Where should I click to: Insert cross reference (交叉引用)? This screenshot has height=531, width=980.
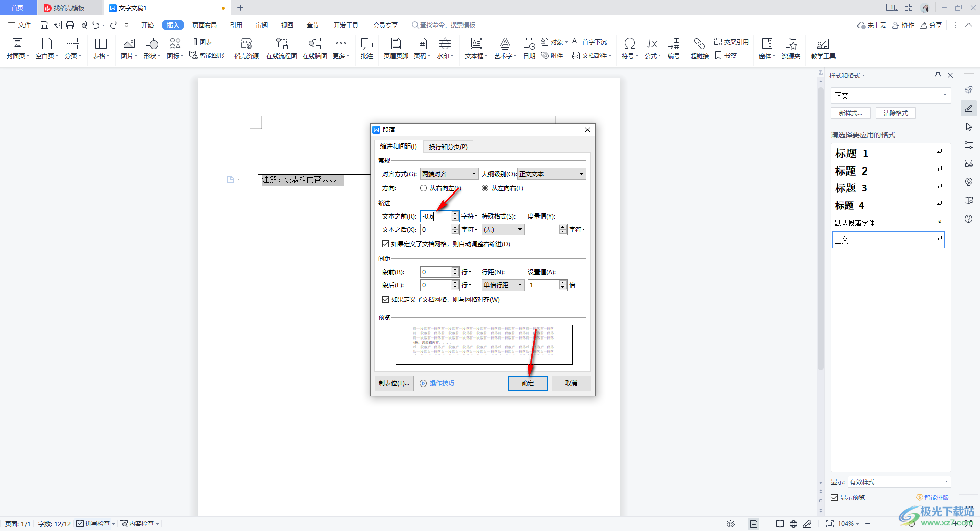pos(731,42)
